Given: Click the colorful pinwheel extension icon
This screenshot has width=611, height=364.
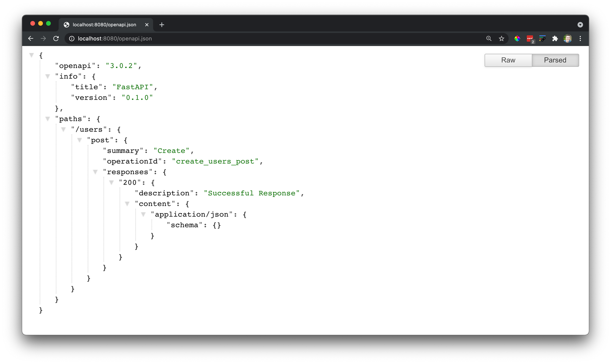Looking at the screenshot, I should [x=517, y=38].
